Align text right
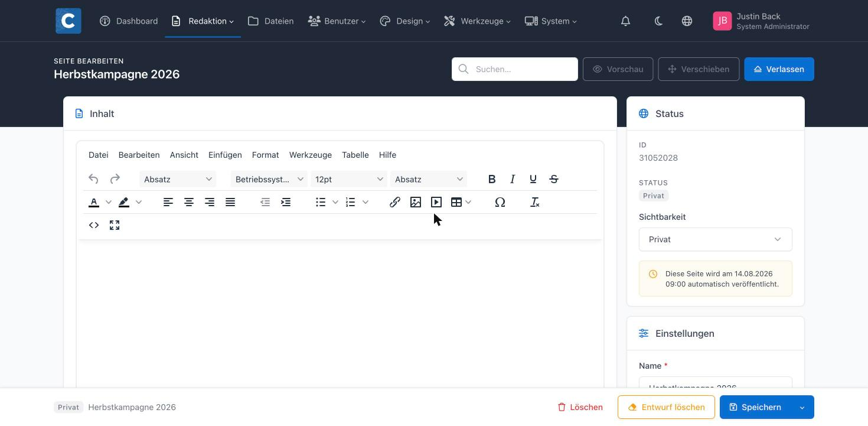This screenshot has width=868, height=426. point(210,202)
